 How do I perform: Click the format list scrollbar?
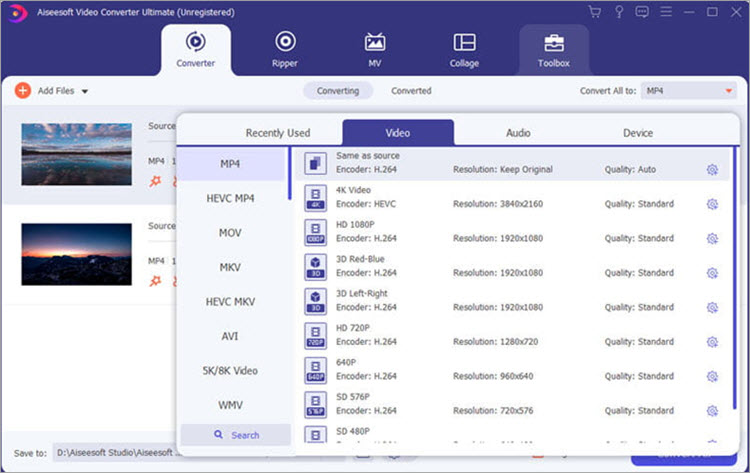[x=289, y=174]
